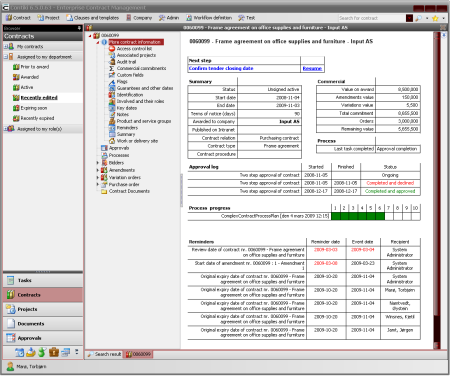Open the Contract menu
Image resolution: width=450 pixels, height=376 pixels.
[18, 18]
